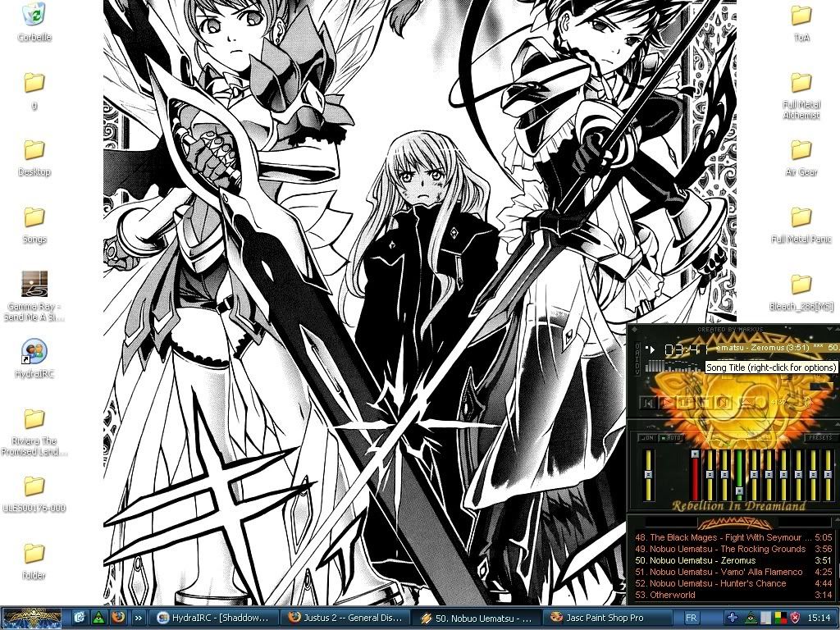Click Winamp options diamond at window's top-left corner

[x=634, y=329]
